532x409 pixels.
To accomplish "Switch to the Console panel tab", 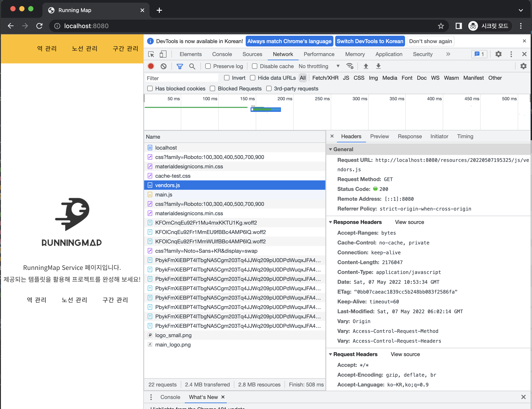I will click(222, 54).
